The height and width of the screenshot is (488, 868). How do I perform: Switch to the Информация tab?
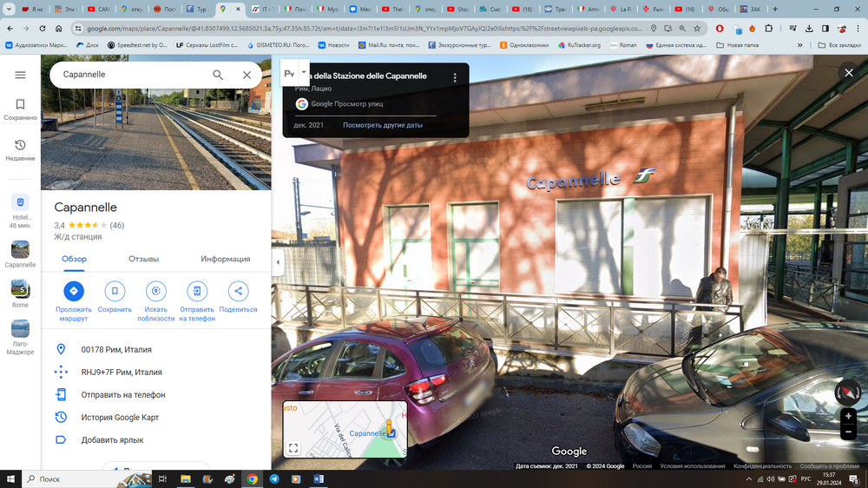226,259
